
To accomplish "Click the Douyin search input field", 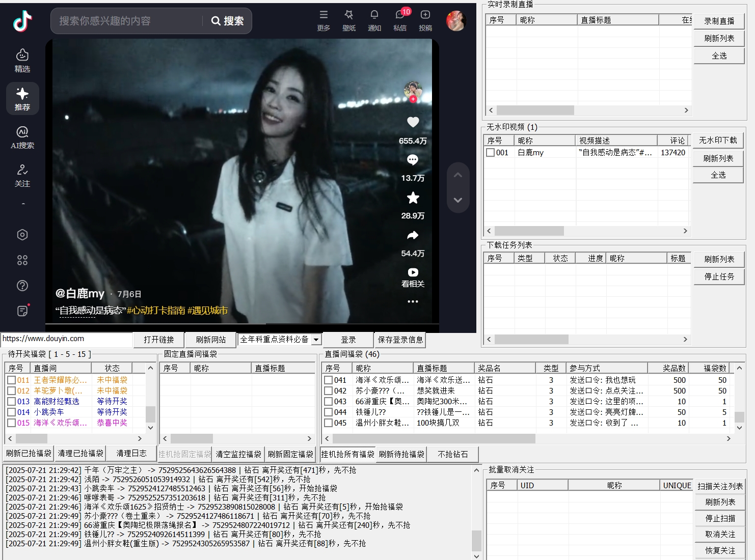I will (x=127, y=21).
